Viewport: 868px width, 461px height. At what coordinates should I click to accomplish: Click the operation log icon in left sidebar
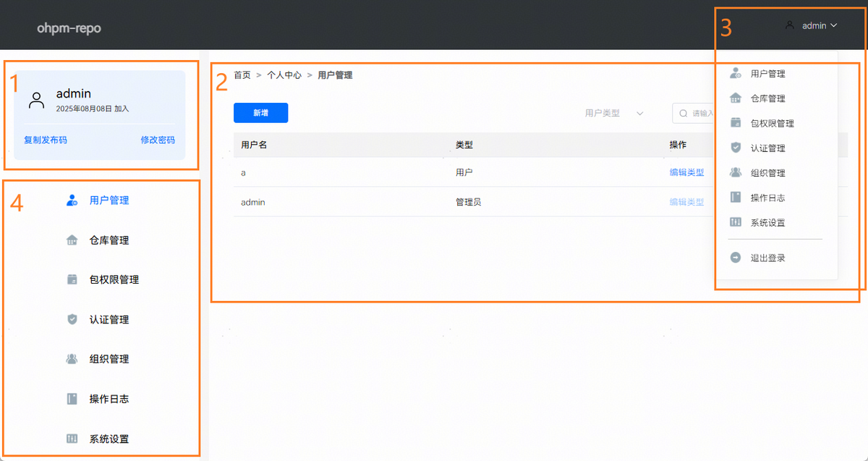pos(72,399)
